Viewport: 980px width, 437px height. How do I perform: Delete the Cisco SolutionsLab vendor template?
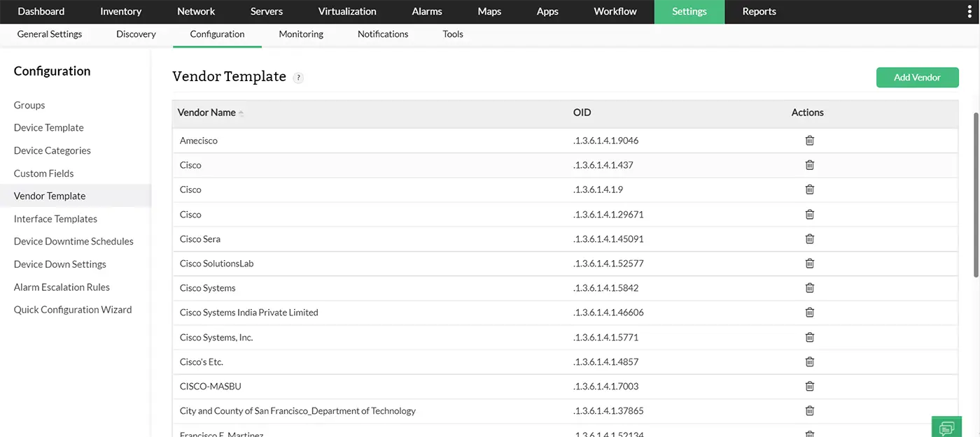(809, 263)
